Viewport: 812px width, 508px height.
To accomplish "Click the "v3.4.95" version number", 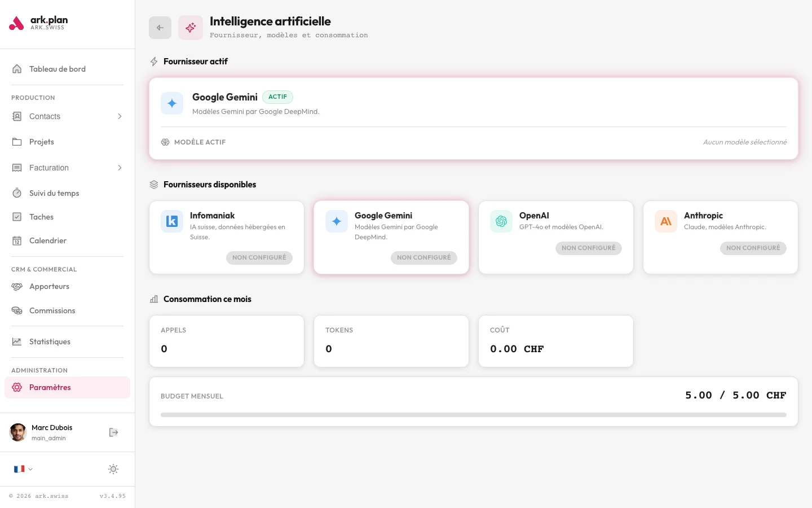I will pyautogui.click(x=113, y=496).
